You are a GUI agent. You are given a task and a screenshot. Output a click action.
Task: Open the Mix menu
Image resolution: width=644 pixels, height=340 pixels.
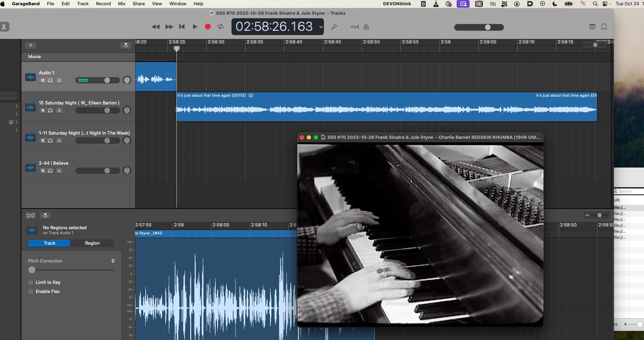point(122,4)
